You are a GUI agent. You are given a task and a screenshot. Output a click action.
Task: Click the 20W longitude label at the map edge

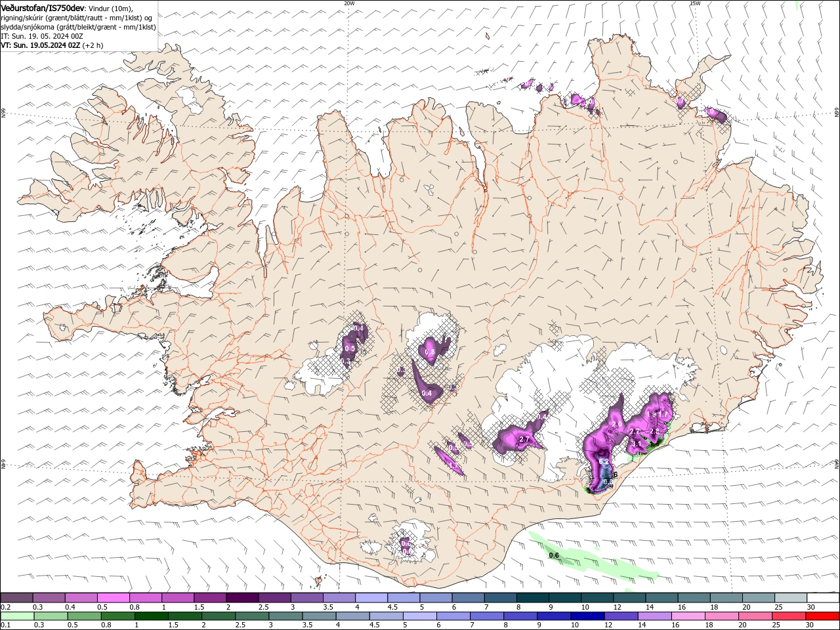point(350,3)
